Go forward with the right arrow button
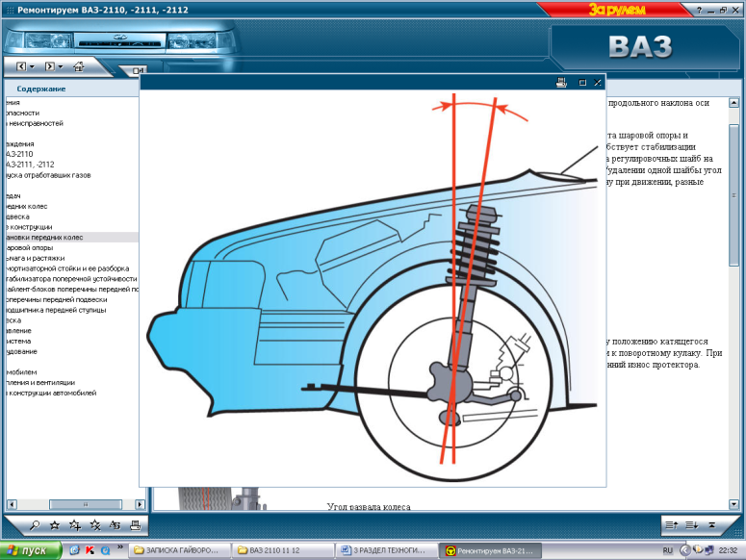The height and width of the screenshot is (560, 746). coord(49,66)
